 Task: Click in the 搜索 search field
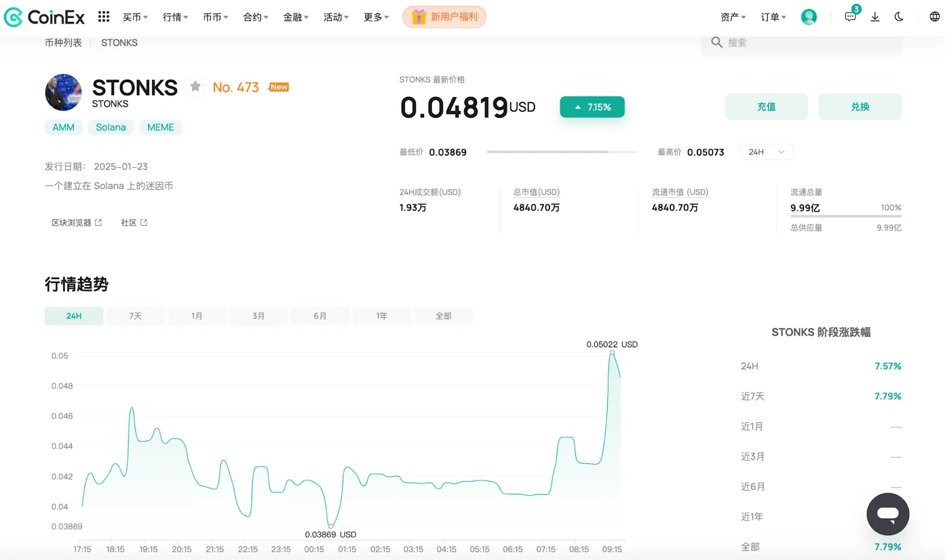pyautogui.click(x=801, y=43)
